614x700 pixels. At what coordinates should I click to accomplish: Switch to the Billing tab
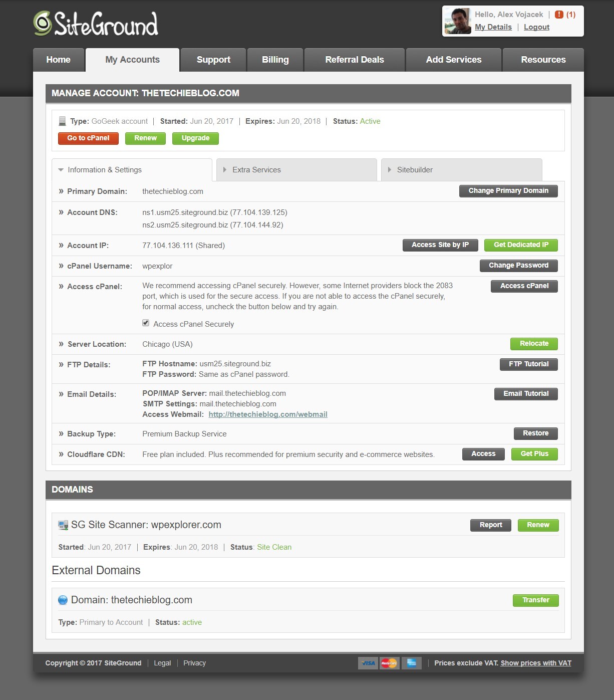pyautogui.click(x=275, y=60)
